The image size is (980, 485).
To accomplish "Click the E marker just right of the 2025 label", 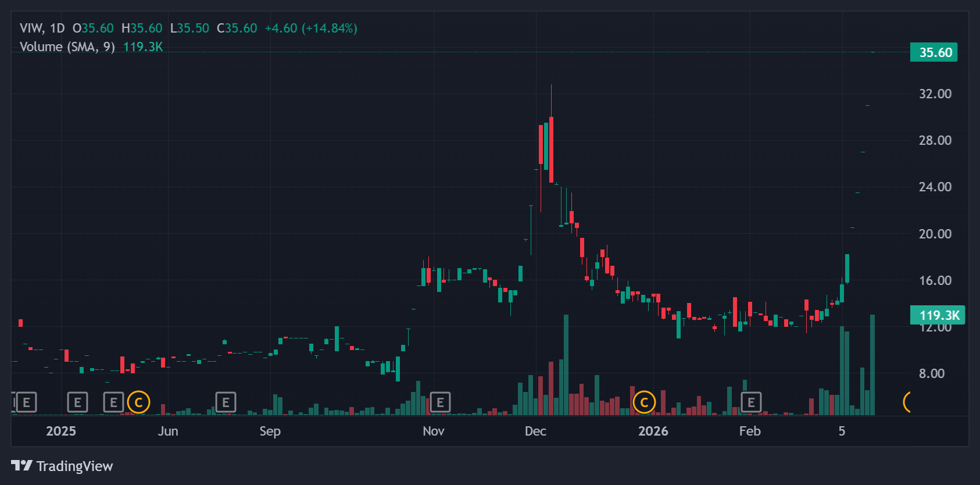I will [77, 402].
